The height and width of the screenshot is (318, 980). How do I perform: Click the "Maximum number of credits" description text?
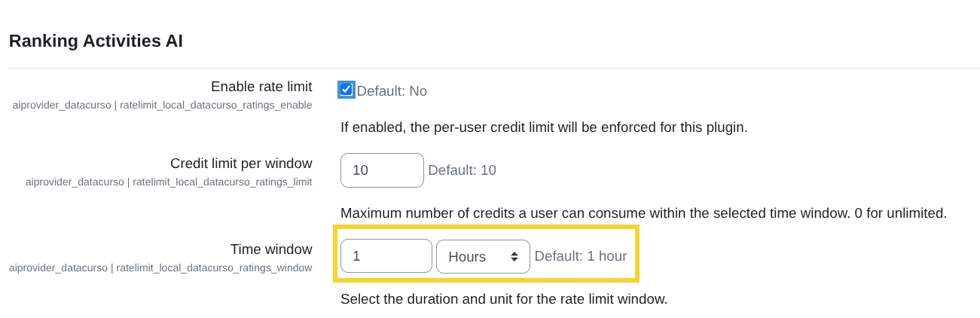pos(643,213)
